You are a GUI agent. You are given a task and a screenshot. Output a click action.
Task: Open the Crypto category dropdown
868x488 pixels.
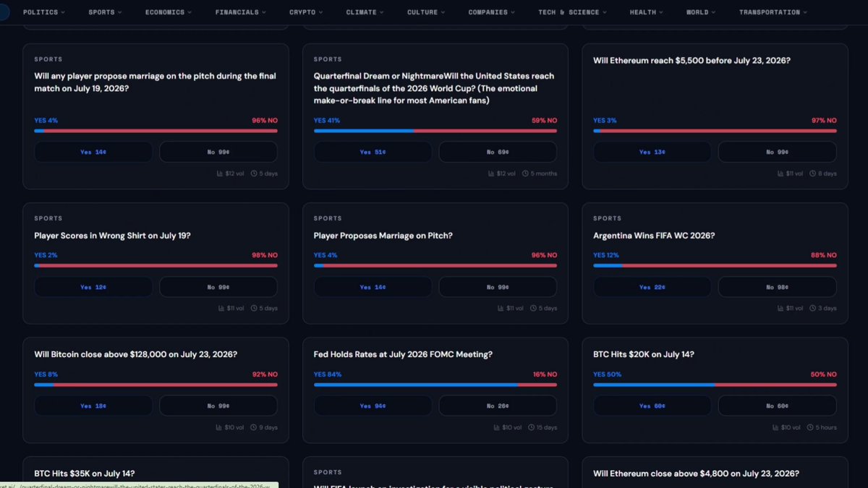coord(306,12)
